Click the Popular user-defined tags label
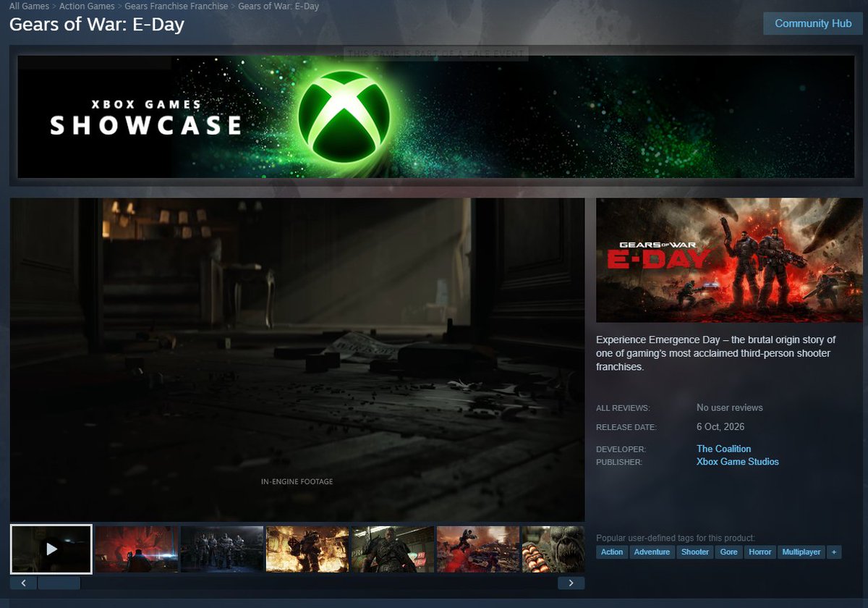The height and width of the screenshot is (608, 868). 676,538
